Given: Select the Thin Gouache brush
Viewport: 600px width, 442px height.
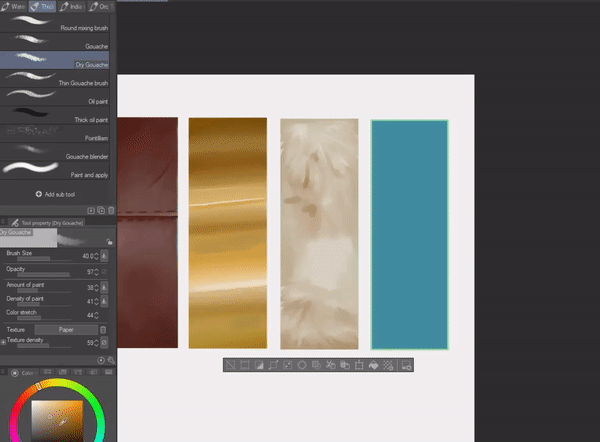Looking at the screenshot, I should coord(55,78).
